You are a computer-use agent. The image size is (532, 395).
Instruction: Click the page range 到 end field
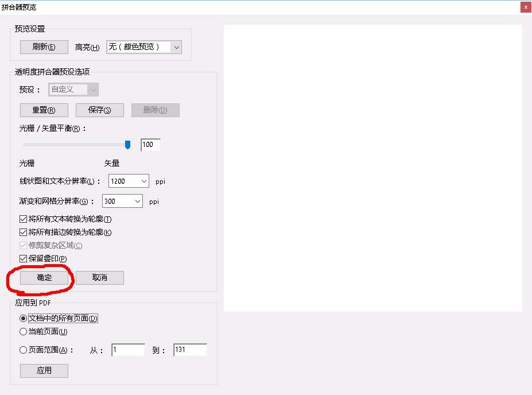[x=189, y=350]
